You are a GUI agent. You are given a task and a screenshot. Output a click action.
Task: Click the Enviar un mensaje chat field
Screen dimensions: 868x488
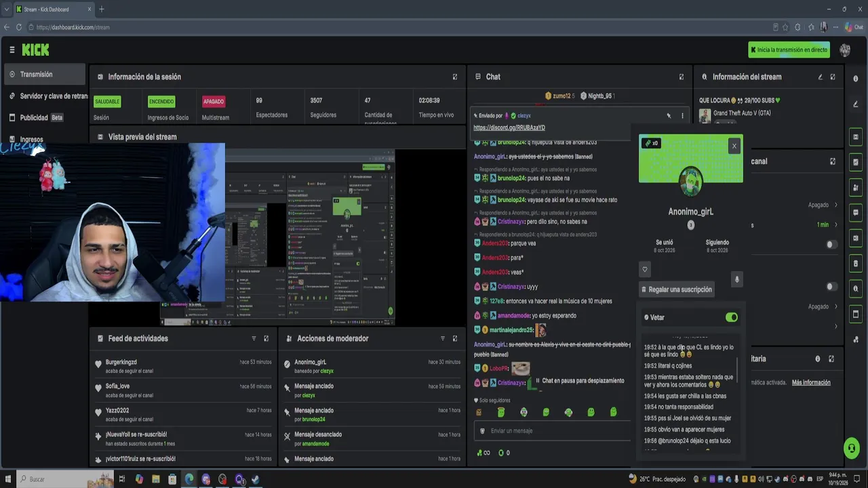[x=552, y=431]
